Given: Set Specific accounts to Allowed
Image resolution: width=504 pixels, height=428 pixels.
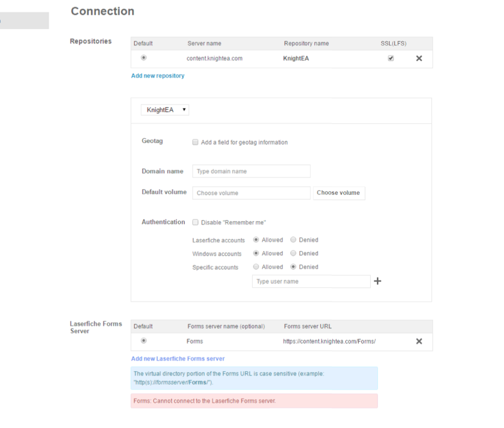Looking at the screenshot, I should click(x=256, y=267).
